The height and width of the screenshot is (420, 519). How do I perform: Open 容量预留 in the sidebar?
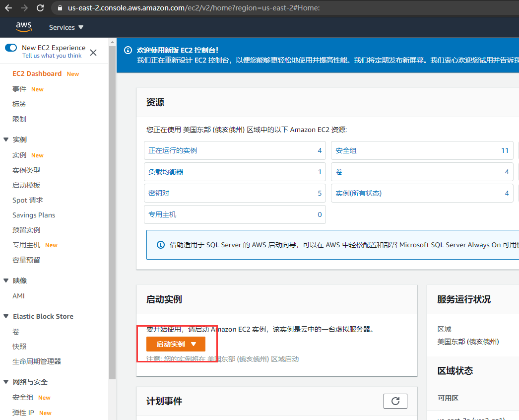pyautogui.click(x=26, y=260)
